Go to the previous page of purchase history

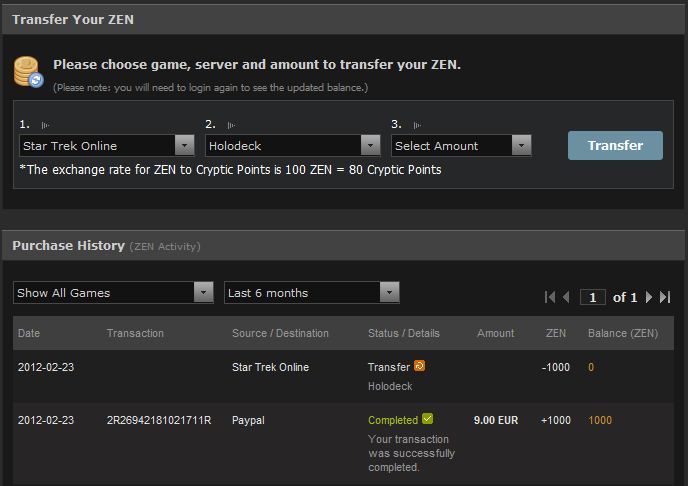click(566, 297)
